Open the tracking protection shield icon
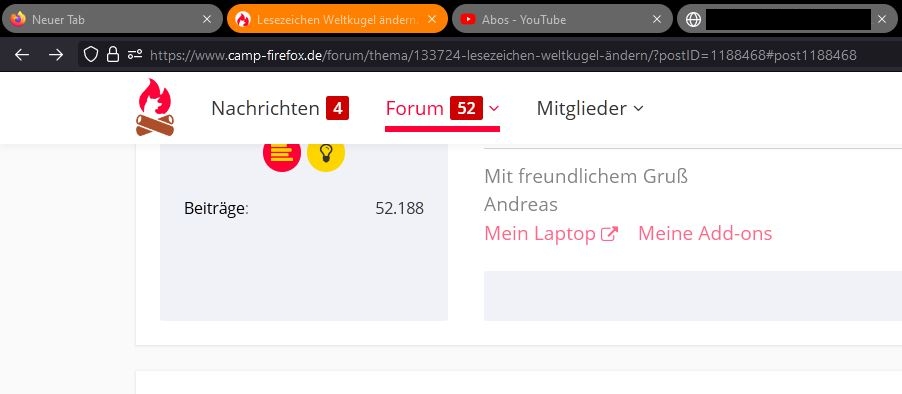 coord(91,55)
